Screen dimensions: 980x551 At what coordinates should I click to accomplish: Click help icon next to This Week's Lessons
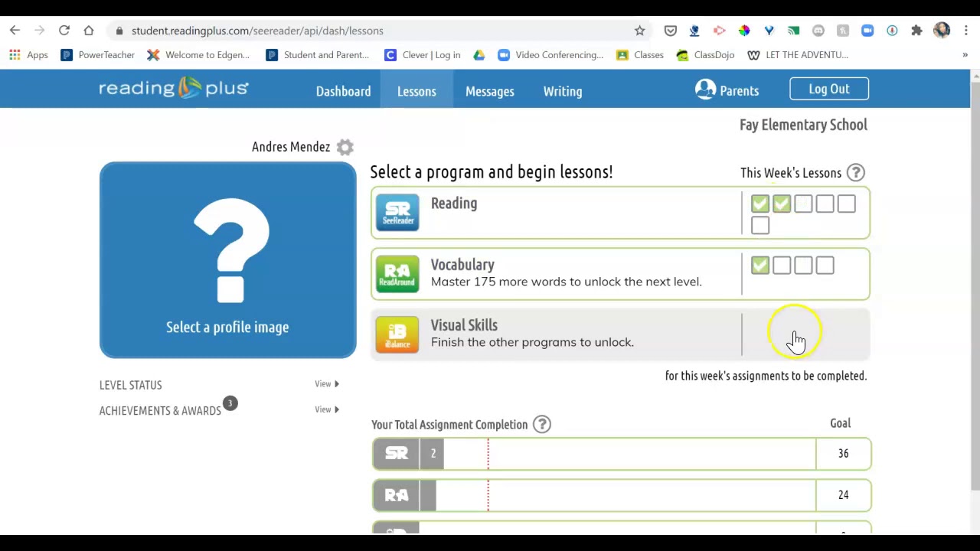[x=856, y=173]
